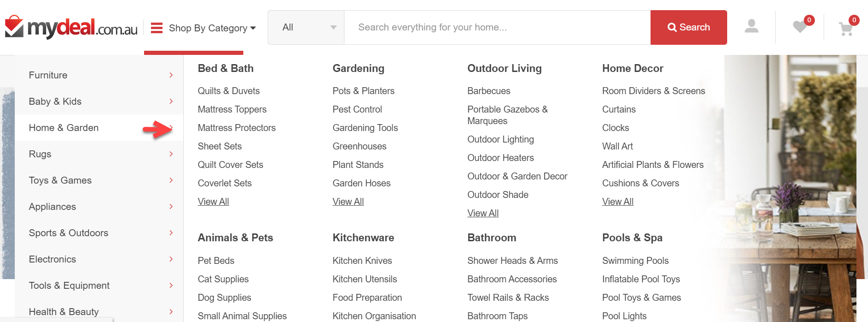Expand the Appliances chevron arrow
The height and width of the screenshot is (322, 868).
(x=171, y=207)
